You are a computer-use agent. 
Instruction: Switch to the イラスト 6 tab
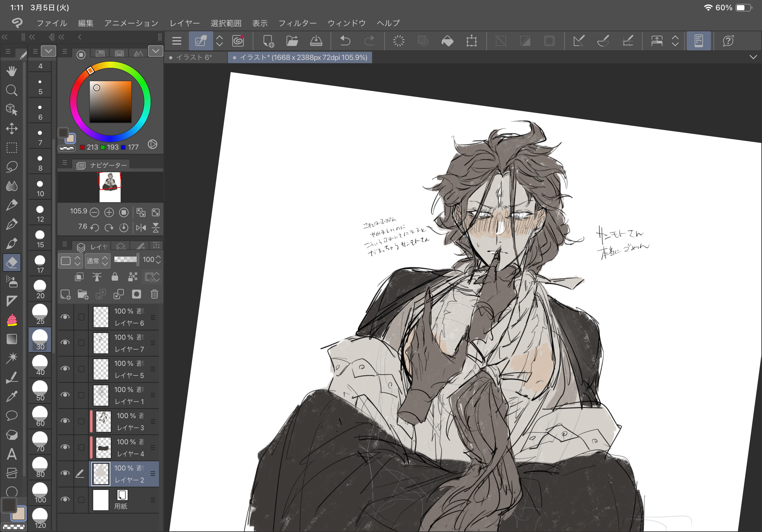tap(194, 57)
